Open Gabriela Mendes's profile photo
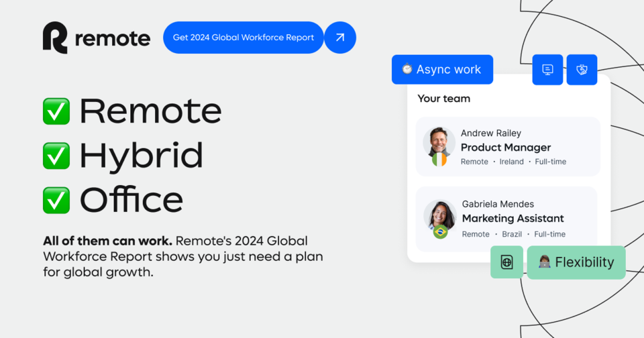Viewport: 644px width, 338px height. [440, 215]
